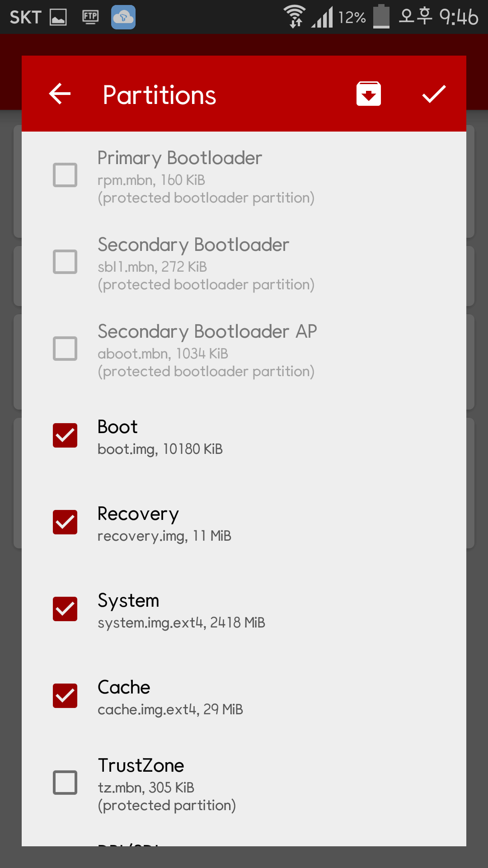The image size is (488, 868).
Task: Deselect the System partition checkbox
Action: point(65,609)
